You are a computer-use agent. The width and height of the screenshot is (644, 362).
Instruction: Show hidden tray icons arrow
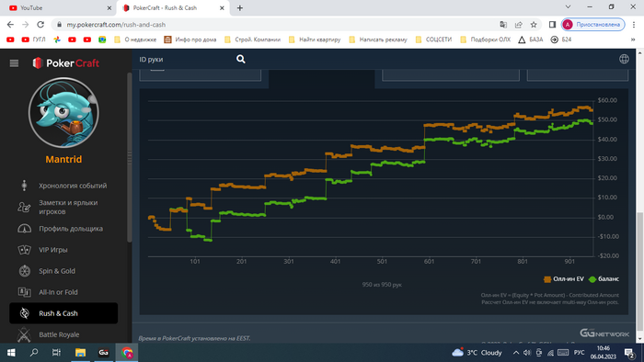point(516,353)
